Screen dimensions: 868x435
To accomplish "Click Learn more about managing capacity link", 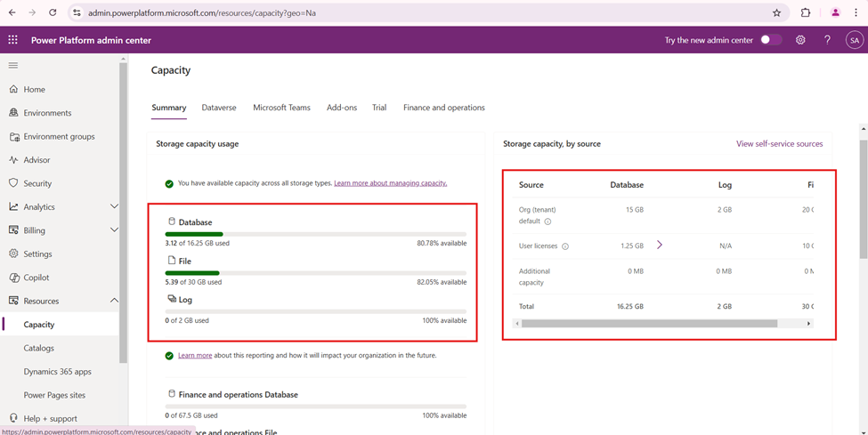I will click(390, 183).
